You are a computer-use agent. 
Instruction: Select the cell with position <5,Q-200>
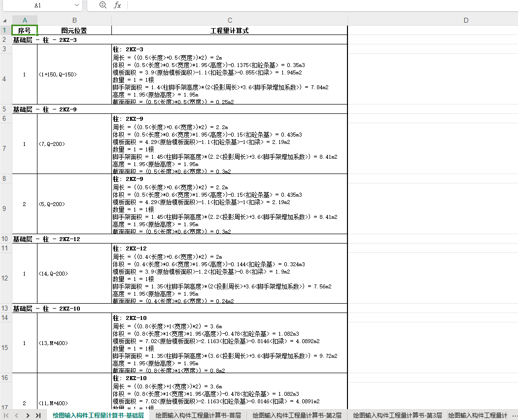(x=74, y=204)
